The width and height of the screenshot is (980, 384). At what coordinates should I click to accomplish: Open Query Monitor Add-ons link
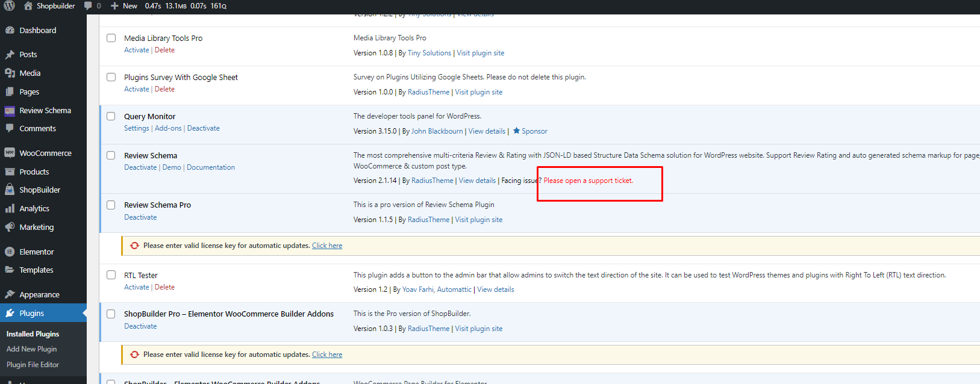pos(168,128)
